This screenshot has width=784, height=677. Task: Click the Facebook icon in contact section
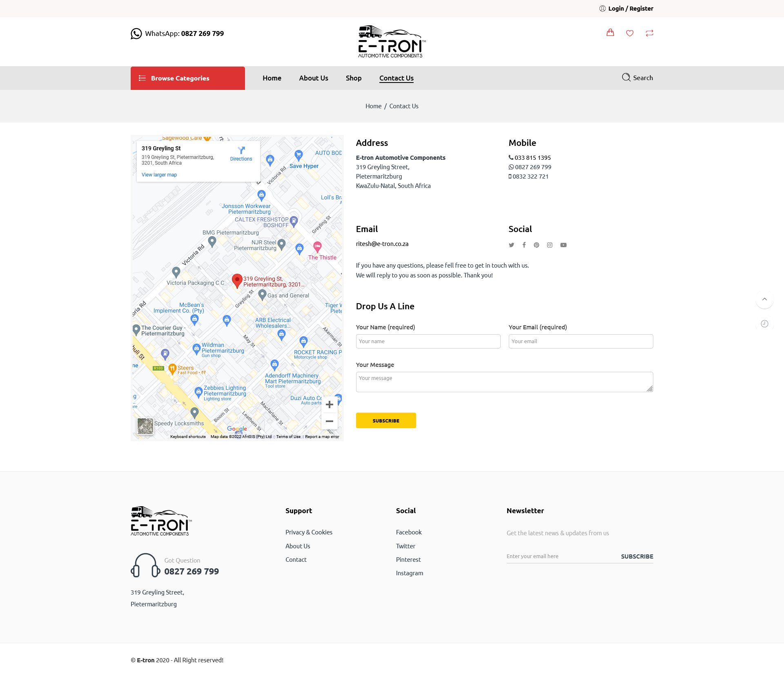pyautogui.click(x=524, y=245)
